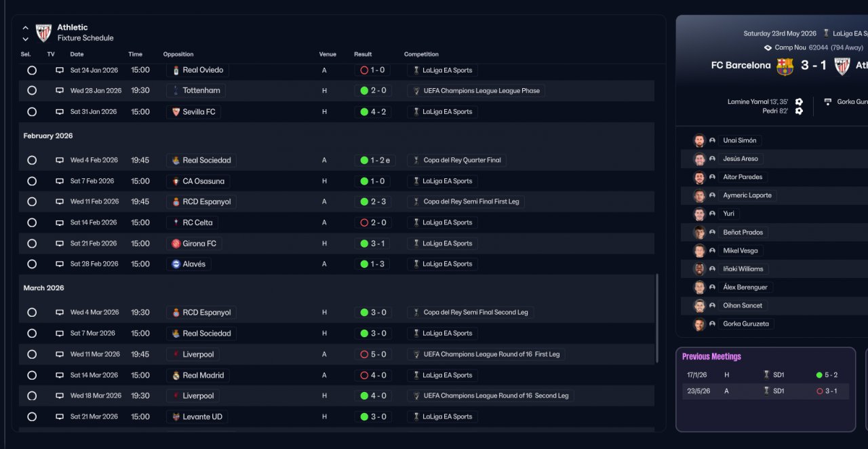Sort fixtures by the Date column header
Screen dimensions: 868x449
coord(77,54)
